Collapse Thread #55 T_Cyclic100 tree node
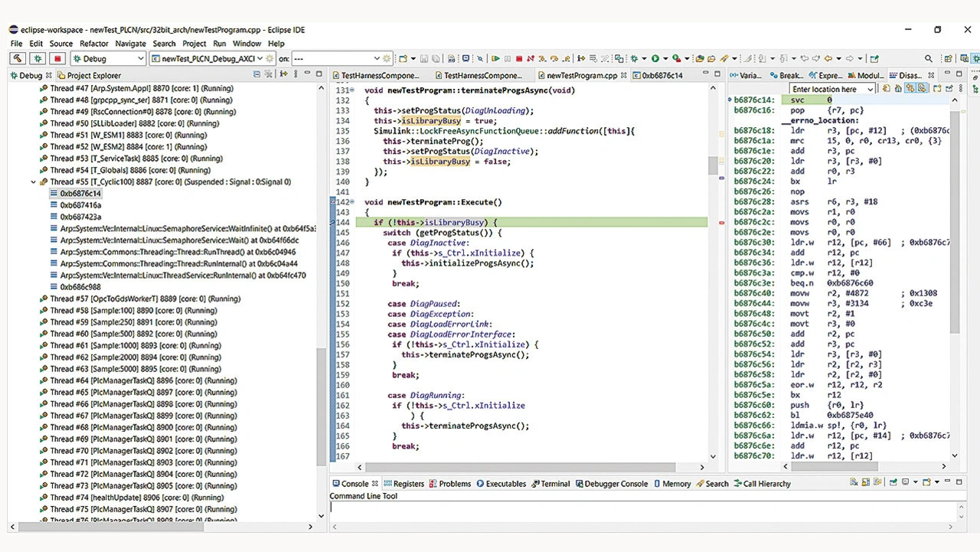This screenshot has width=980, height=552. pyautogui.click(x=34, y=182)
